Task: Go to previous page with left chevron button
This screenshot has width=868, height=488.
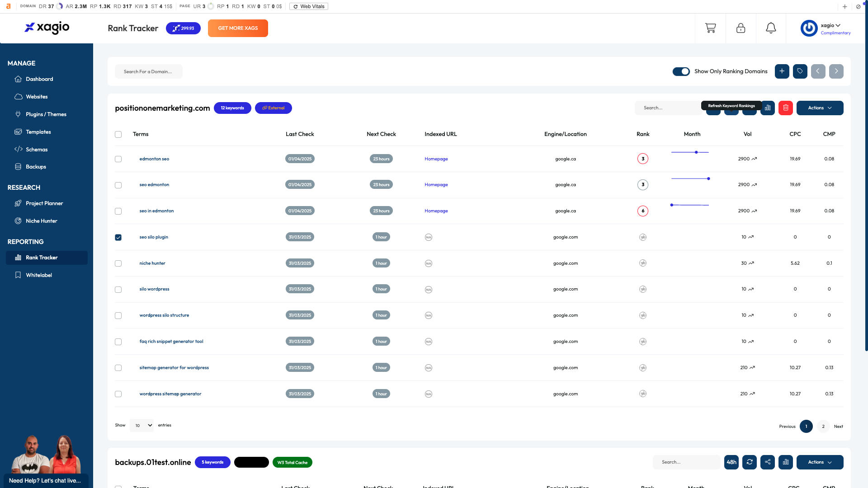Action: click(x=818, y=71)
